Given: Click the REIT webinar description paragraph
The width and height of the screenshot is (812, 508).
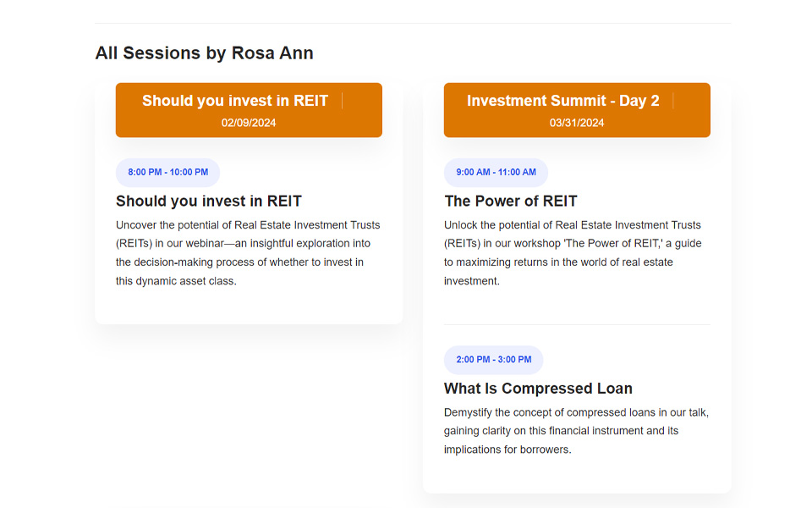Looking at the screenshot, I should tap(248, 253).
